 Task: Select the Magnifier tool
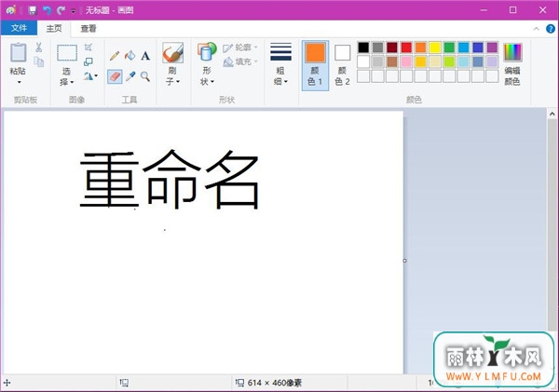[145, 76]
